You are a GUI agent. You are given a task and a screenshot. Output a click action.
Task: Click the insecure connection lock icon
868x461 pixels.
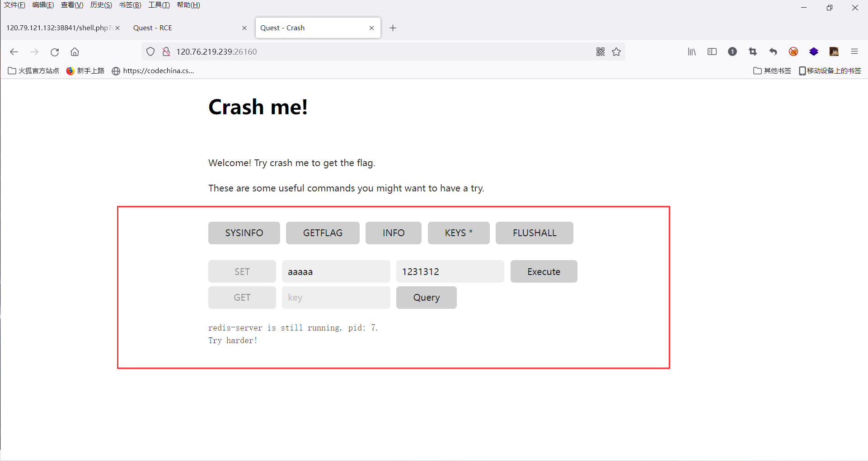[x=166, y=52]
